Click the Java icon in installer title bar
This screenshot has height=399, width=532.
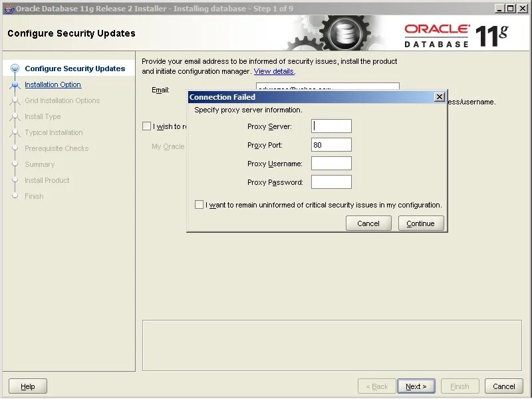pos(9,9)
